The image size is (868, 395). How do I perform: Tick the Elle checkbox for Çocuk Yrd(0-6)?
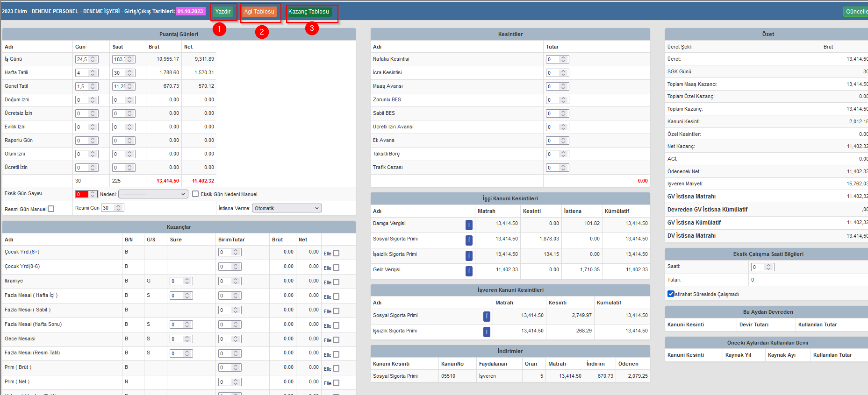(336, 268)
